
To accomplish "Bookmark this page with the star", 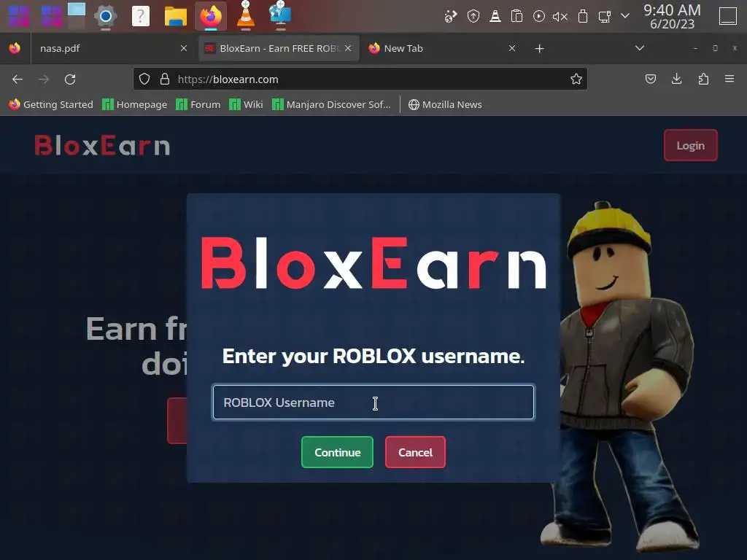I will (x=576, y=79).
